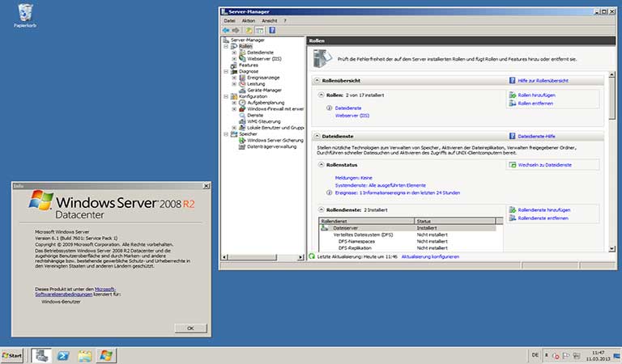The image size is (622, 364).
Task: Expand the Dateidienste tree node
Action: click(x=234, y=53)
